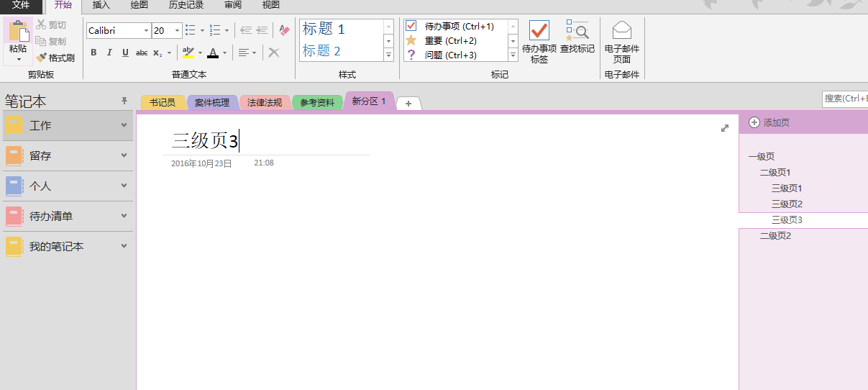The image size is (868, 390).
Task: Click the page title 三级页3 field
Action: 205,140
